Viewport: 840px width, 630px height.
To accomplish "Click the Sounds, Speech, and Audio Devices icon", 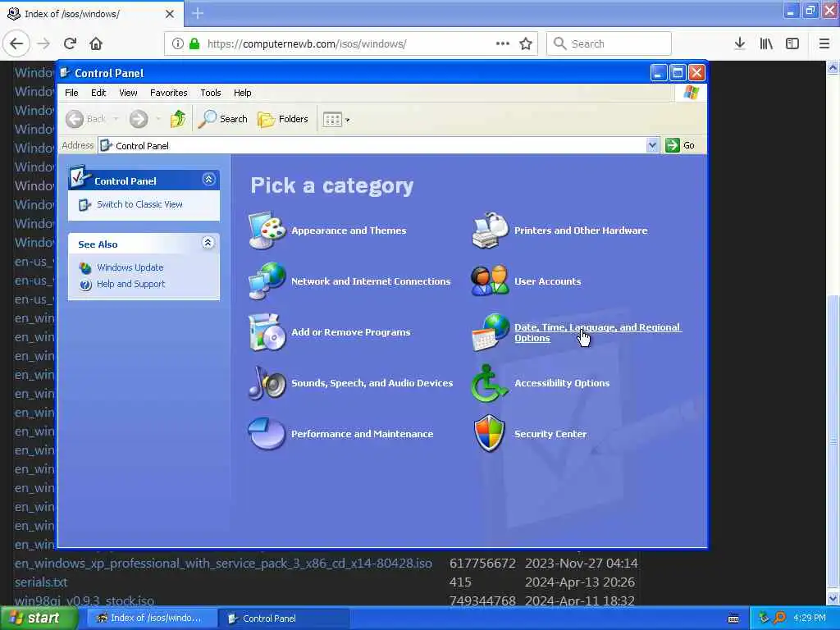I will pyautogui.click(x=267, y=383).
